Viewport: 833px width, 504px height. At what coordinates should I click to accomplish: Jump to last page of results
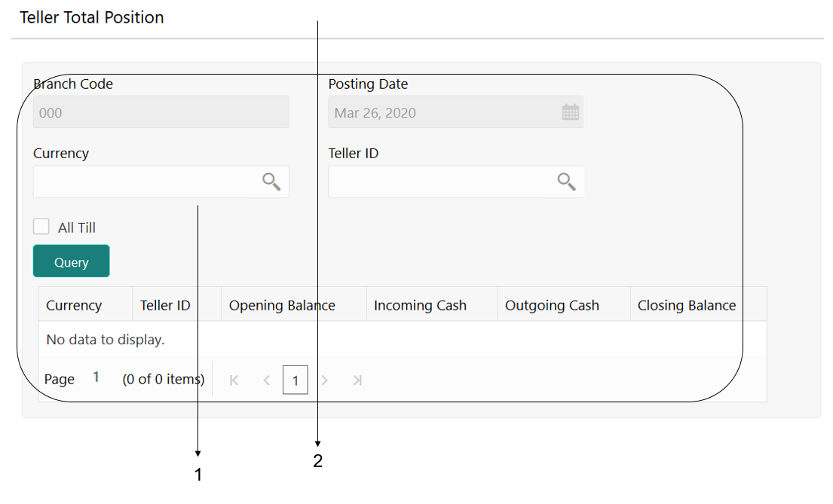point(357,380)
